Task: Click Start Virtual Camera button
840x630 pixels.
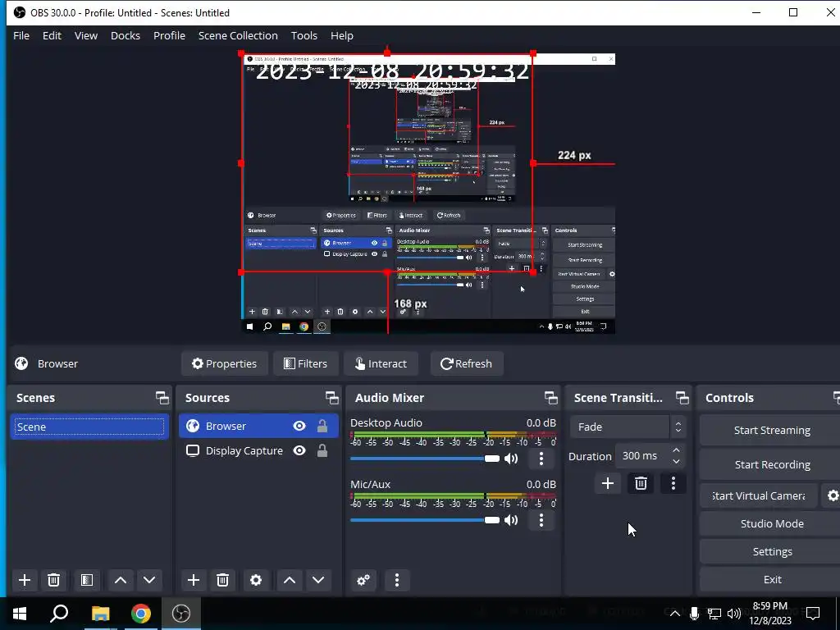Action: point(759,496)
